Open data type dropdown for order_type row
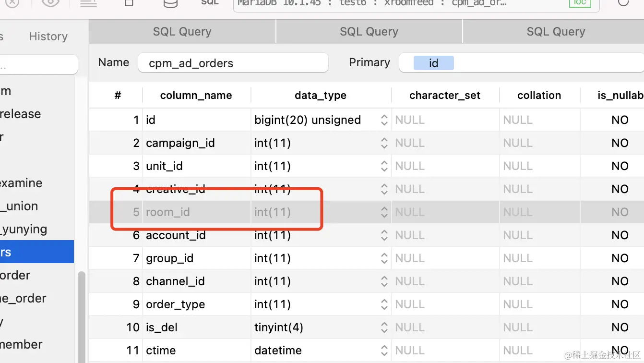Screen dimensions: 644x363 pos(384,304)
